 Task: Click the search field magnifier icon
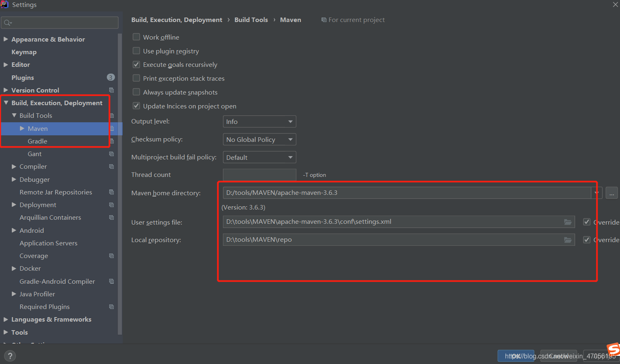click(x=7, y=23)
